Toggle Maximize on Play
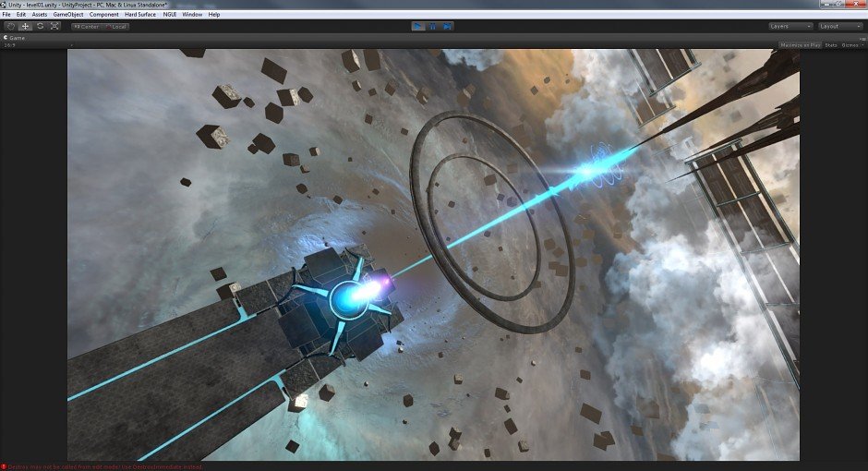 800,44
